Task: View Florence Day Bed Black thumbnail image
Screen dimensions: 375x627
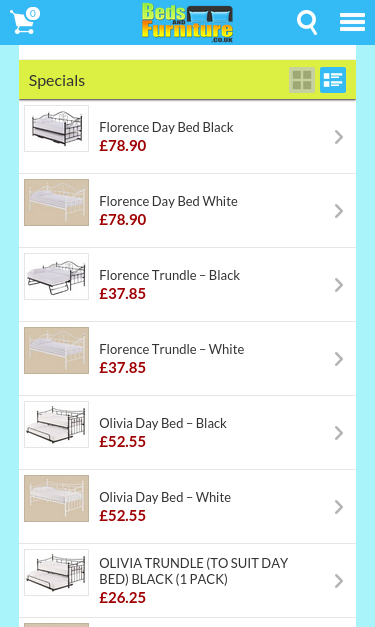Action: (56, 128)
